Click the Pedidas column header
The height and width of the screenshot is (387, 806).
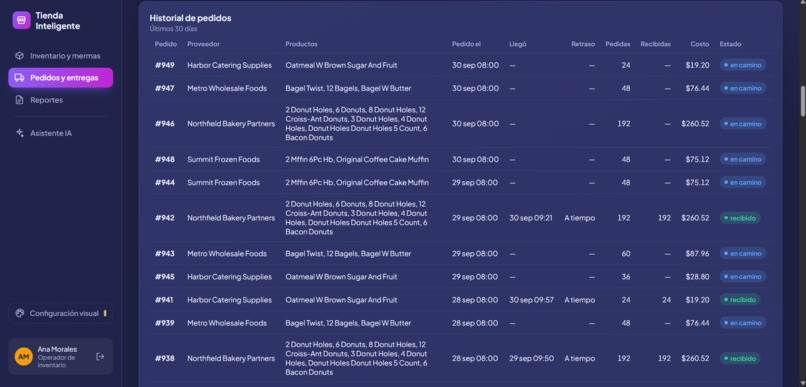[618, 44]
